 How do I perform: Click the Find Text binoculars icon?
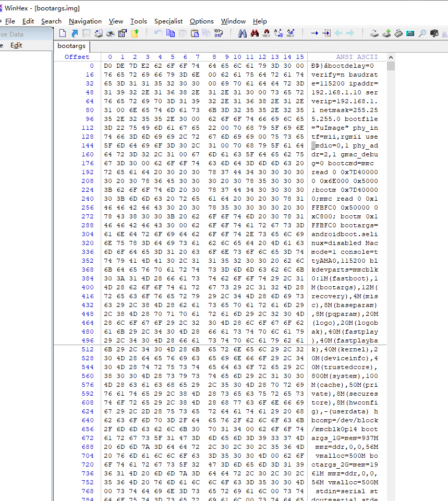(x=243, y=33)
